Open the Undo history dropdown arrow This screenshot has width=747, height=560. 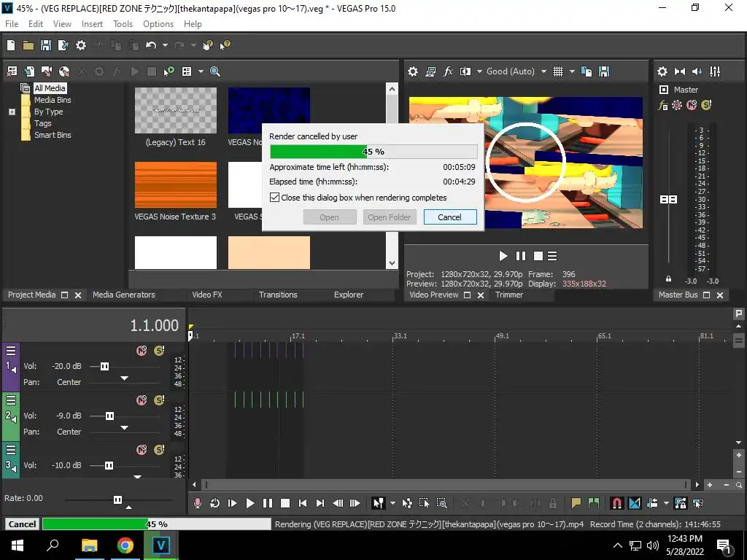click(165, 45)
